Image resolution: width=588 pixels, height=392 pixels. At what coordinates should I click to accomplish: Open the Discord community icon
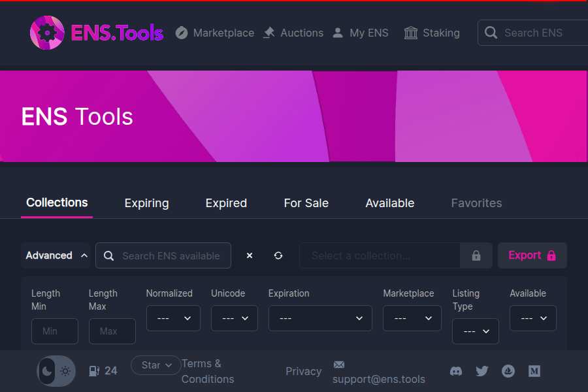pyautogui.click(x=455, y=371)
